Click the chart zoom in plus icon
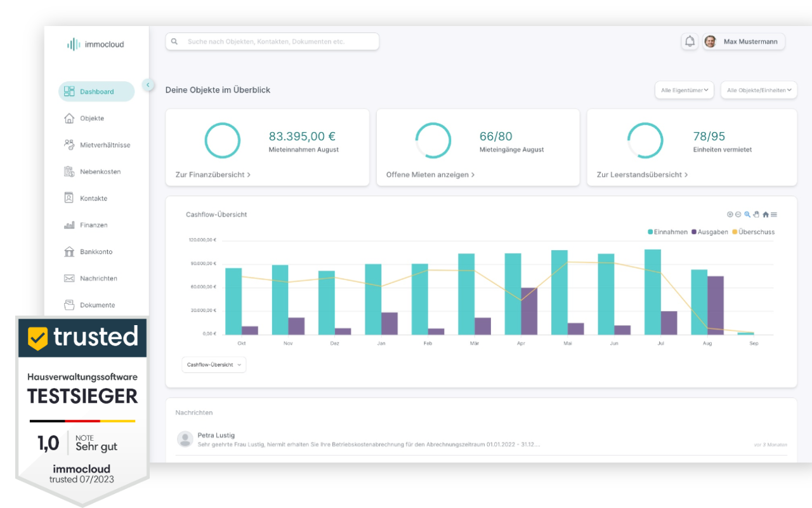Viewport: 812px width, 508px height. 730,215
